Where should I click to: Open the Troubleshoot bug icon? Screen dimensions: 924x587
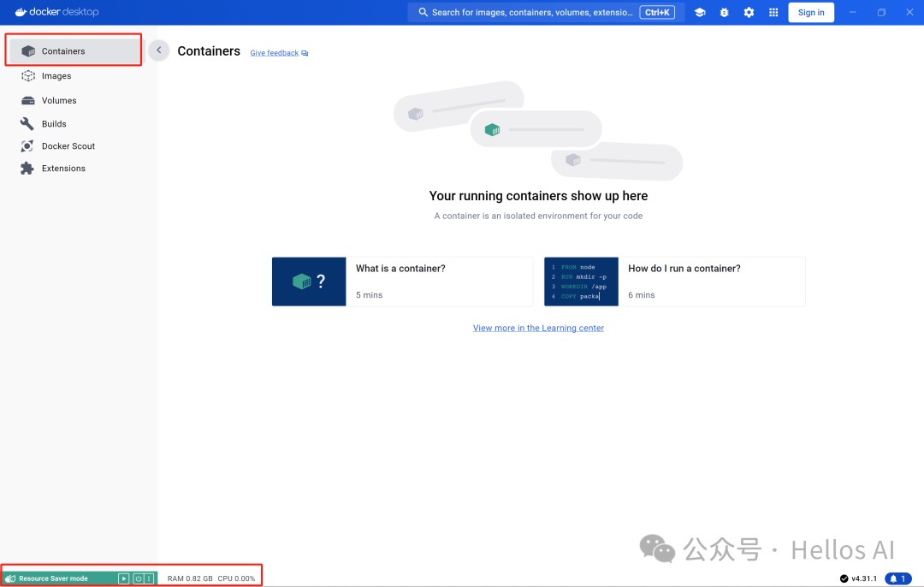[x=725, y=12]
